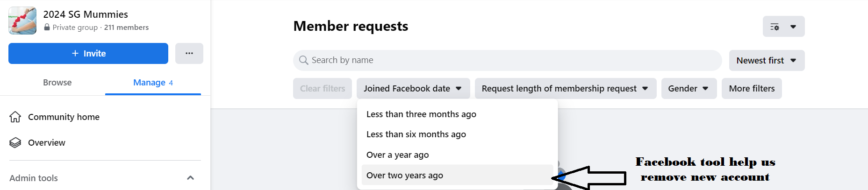Collapse the Admin tools section chevron
The width and height of the screenshot is (868, 190).
coord(190,178)
